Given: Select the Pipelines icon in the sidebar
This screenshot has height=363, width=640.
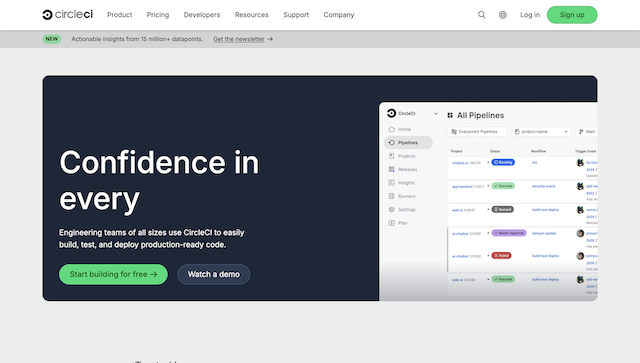Looking at the screenshot, I should 391,143.
